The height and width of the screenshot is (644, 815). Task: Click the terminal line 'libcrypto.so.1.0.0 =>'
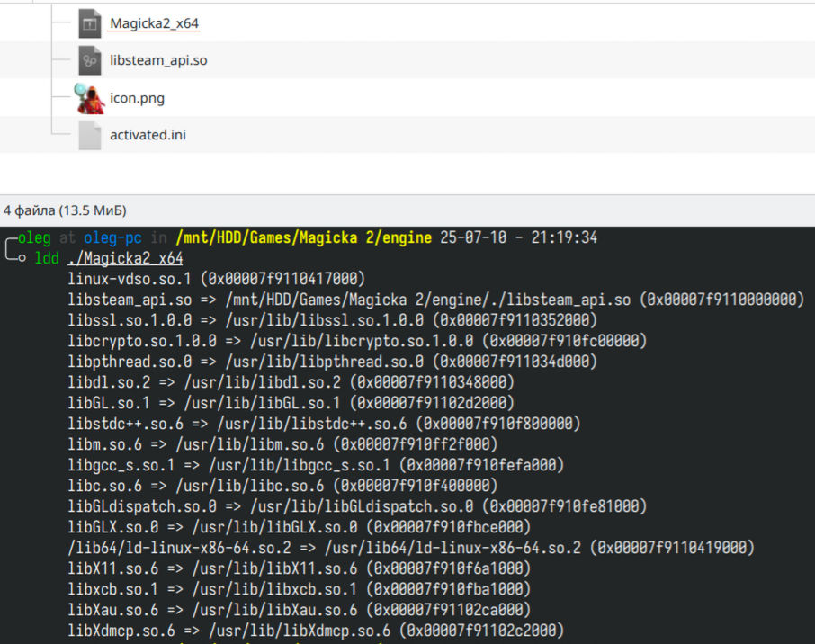click(x=358, y=341)
